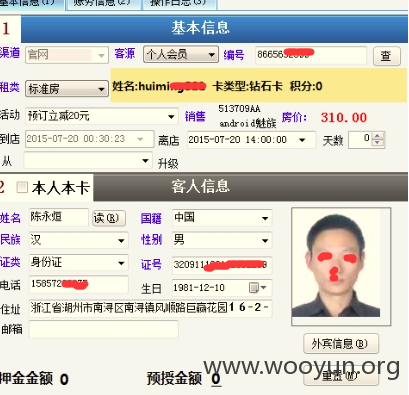Click the 积分:0 text
This screenshot has width=409, height=395.
coord(306,86)
